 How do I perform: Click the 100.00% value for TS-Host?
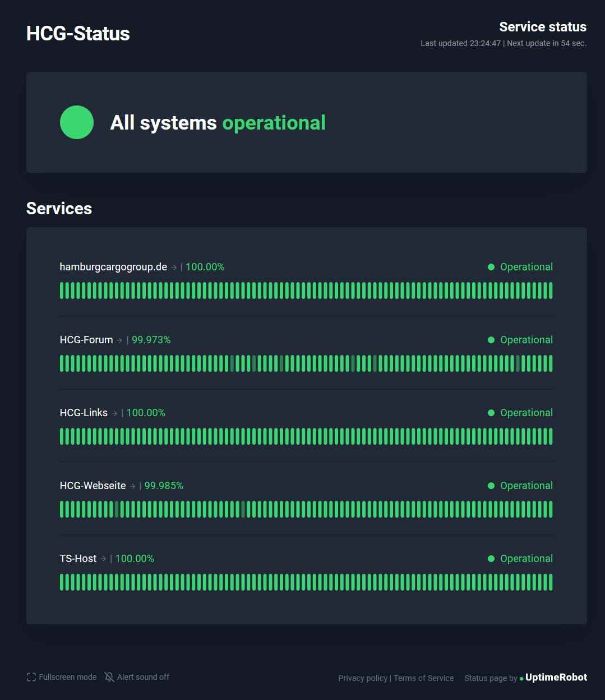pyautogui.click(x=135, y=559)
